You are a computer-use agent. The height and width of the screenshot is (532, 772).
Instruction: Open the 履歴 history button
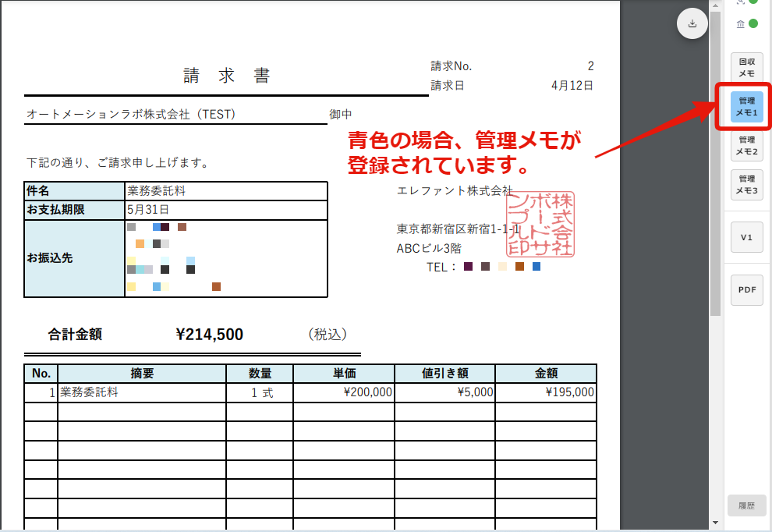746,506
